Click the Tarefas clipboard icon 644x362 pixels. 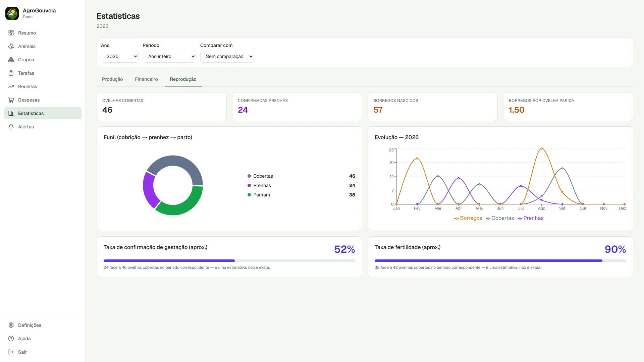coord(11,73)
